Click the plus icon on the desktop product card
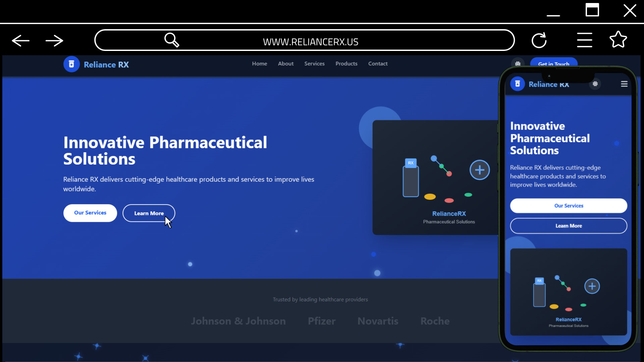Screen dimensions: 644x362 point(479,170)
